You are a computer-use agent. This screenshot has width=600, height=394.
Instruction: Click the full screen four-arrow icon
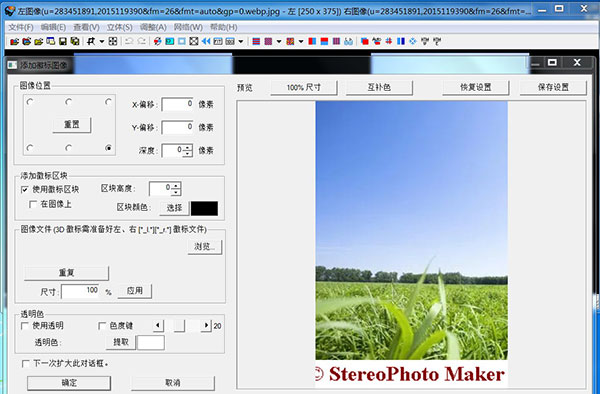coord(112,41)
